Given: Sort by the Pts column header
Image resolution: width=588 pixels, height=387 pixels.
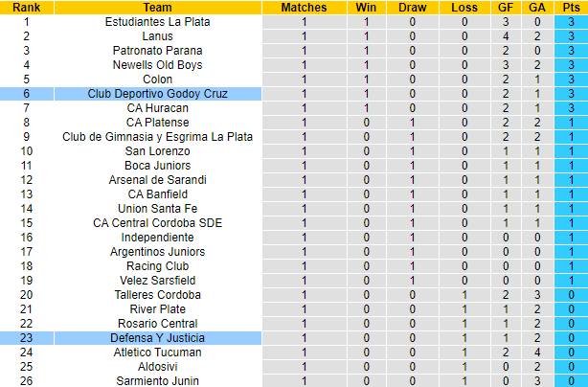Looking at the screenshot, I should [570, 8].
